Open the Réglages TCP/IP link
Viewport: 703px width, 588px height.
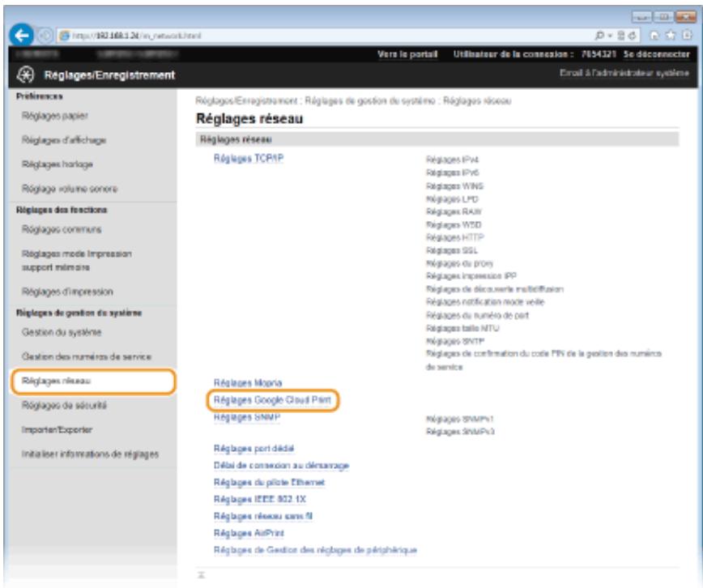[249, 158]
